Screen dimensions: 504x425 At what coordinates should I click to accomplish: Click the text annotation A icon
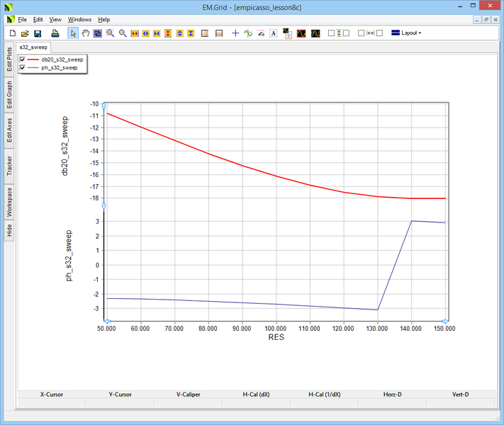(x=273, y=33)
